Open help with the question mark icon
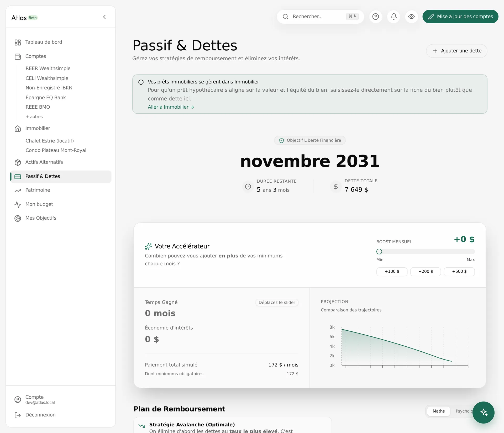The width and height of the screenshot is (504, 433). tap(376, 17)
